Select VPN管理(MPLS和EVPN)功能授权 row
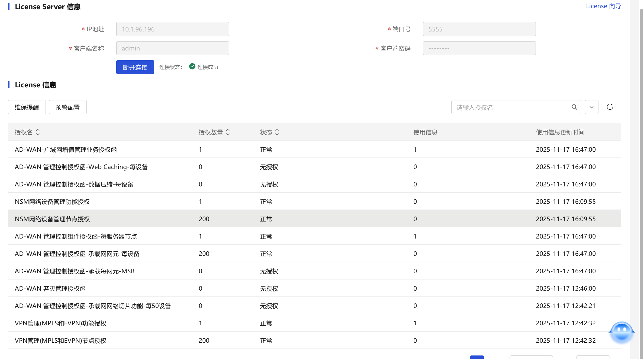Image resolution: width=644 pixels, height=359 pixels. (60, 323)
